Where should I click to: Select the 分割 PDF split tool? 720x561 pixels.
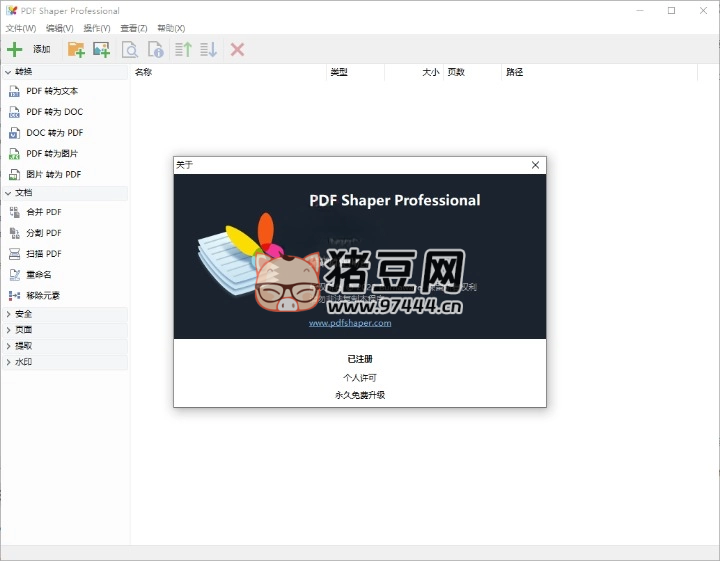pyautogui.click(x=43, y=233)
